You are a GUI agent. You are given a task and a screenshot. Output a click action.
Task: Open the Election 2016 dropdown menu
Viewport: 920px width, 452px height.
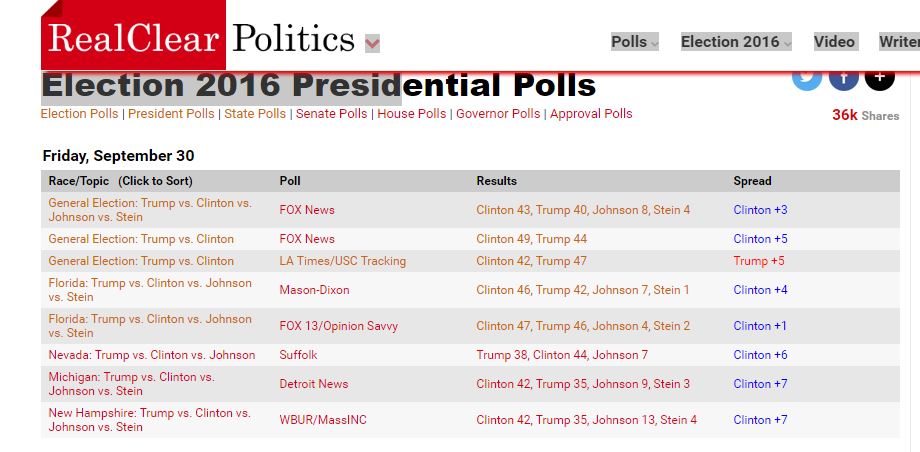click(x=736, y=42)
